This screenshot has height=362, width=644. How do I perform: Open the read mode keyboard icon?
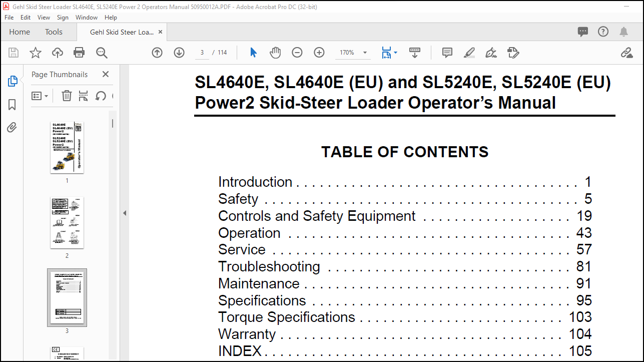tap(415, 53)
